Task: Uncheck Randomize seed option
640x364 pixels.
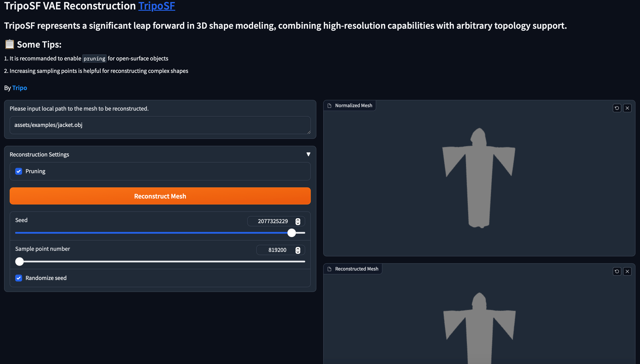Action: pos(19,278)
